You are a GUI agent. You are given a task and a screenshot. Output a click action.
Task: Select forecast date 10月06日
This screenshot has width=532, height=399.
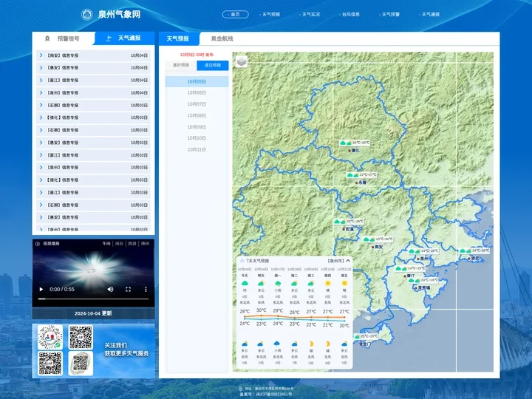(x=197, y=92)
